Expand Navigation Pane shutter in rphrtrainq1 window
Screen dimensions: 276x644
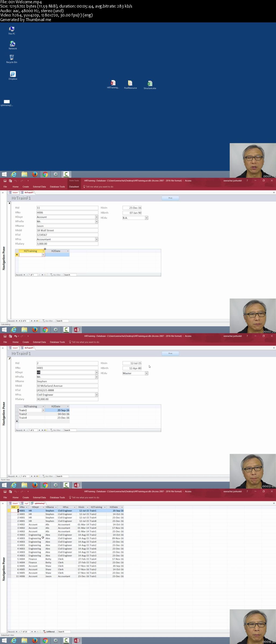[x=3, y=503]
